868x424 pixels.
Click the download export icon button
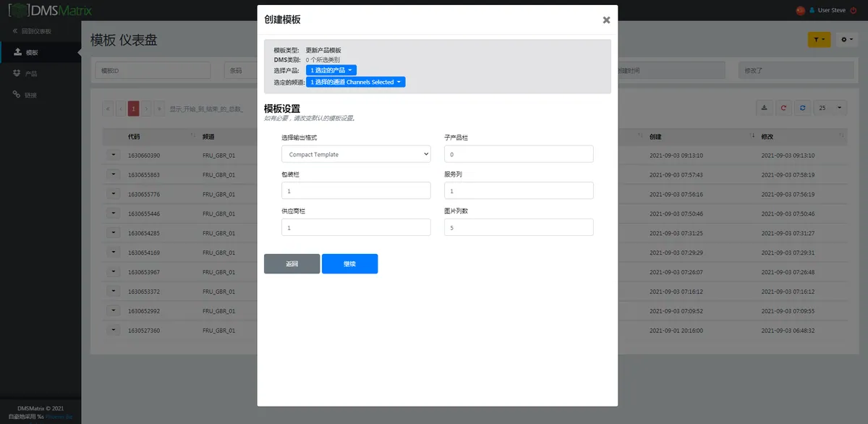[x=765, y=108]
